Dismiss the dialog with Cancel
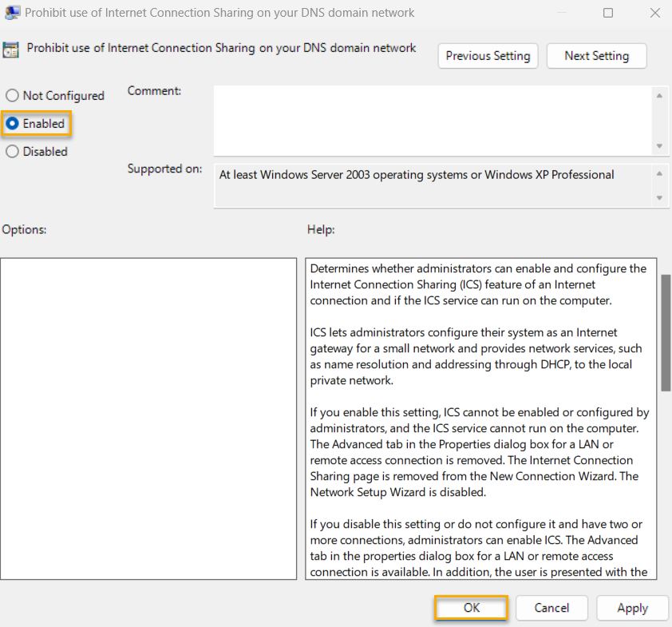Screen dimensions: 672x627 click(x=551, y=608)
